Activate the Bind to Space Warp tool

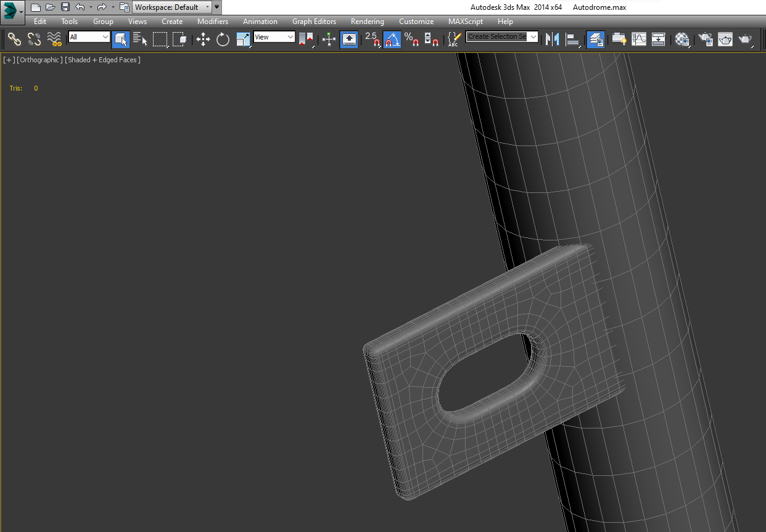pyautogui.click(x=55, y=39)
